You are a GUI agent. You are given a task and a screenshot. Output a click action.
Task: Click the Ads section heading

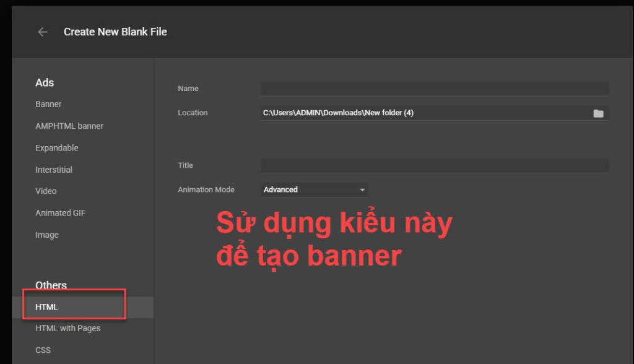click(x=45, y=82)
